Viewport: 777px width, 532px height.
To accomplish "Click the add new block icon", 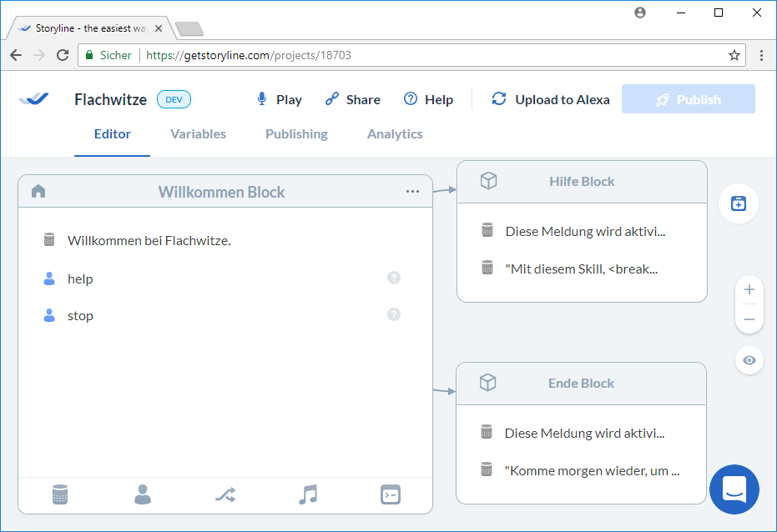I will [738, 203].
